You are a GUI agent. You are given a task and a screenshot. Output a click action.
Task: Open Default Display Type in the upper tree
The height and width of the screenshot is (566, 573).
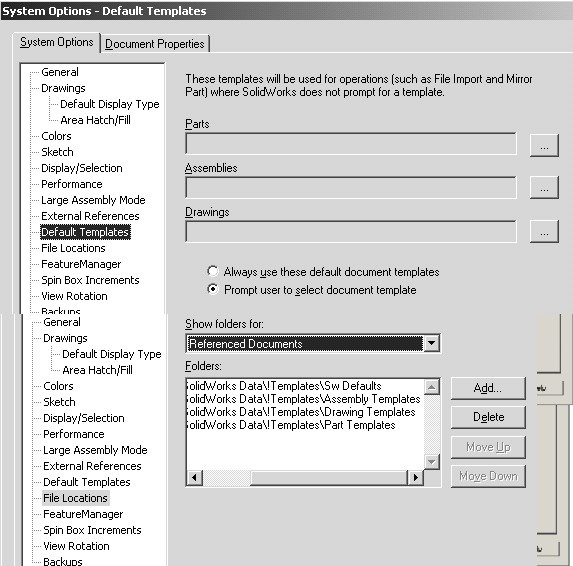(x=110, y=104)
